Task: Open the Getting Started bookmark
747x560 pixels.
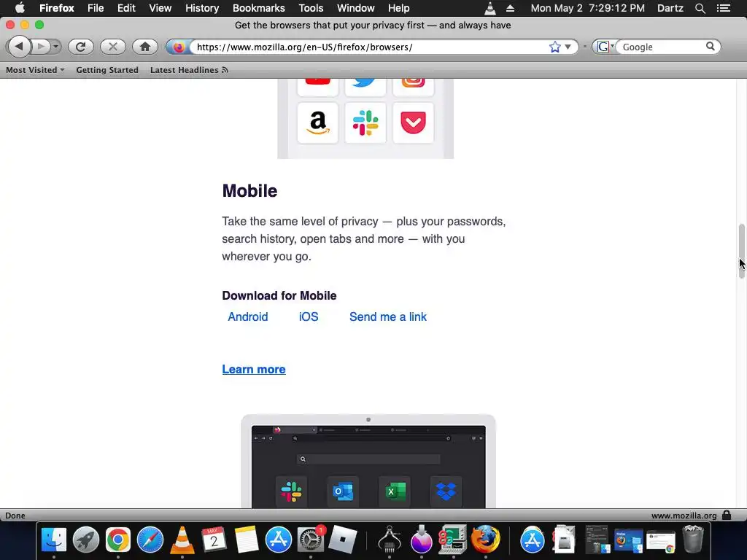Action: (x=107, y=70)
